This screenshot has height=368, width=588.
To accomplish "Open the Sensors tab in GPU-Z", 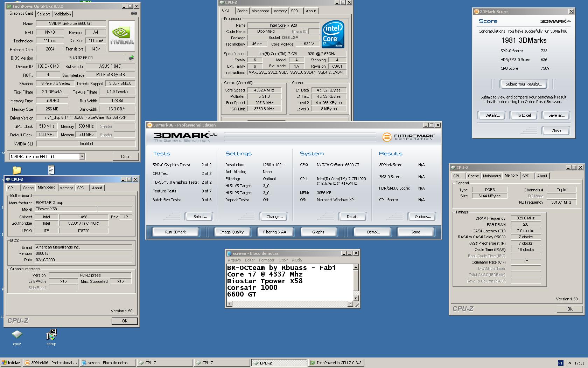I will tap(44, 14).
